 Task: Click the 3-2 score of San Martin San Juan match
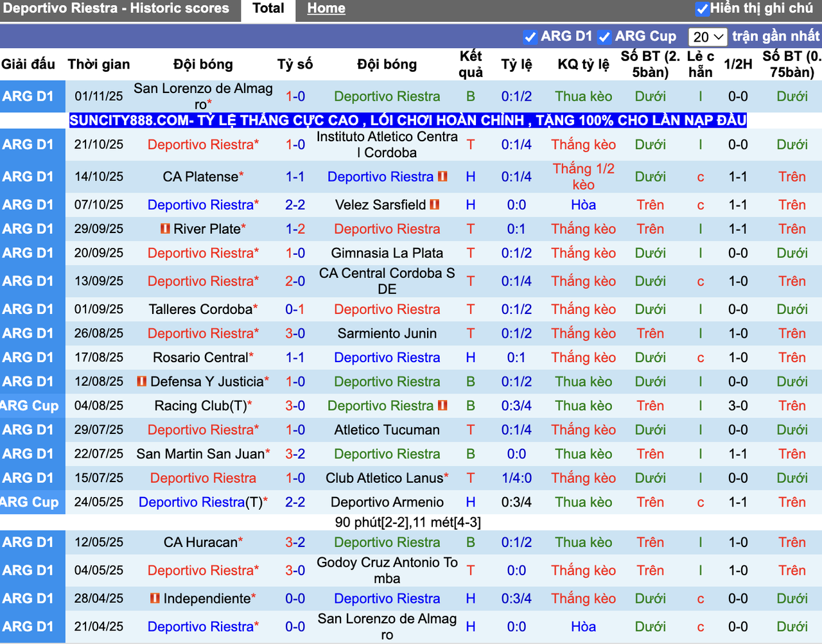click(x=295, y=454)
